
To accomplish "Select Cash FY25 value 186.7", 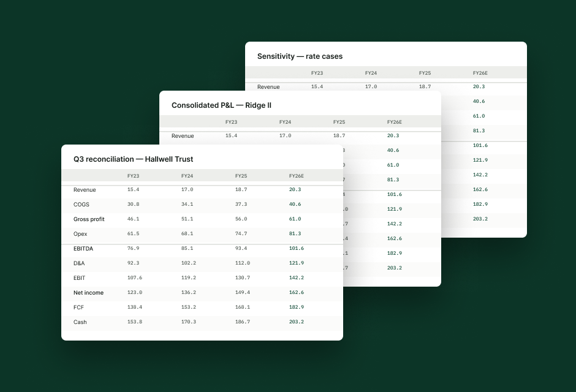I will (x=243, y=322).
